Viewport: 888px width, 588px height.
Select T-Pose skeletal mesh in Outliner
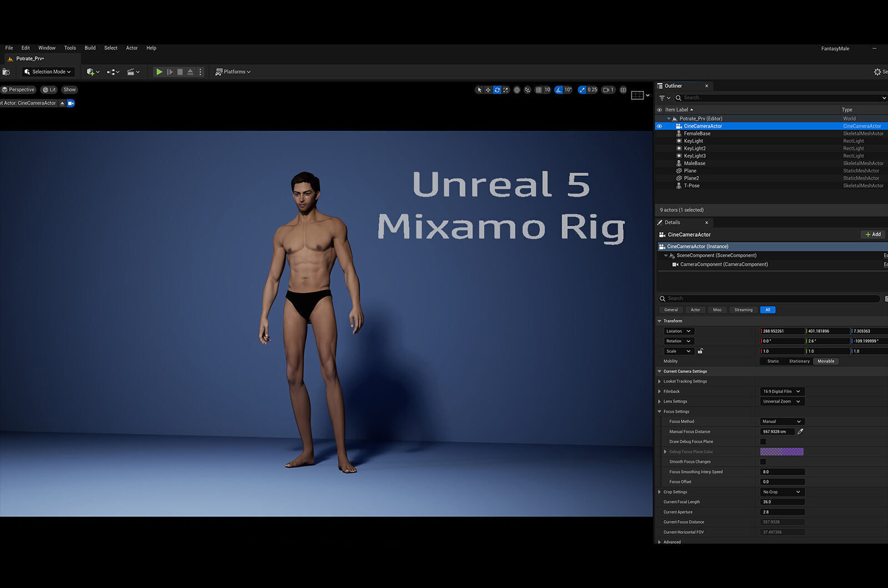[692, 186]
